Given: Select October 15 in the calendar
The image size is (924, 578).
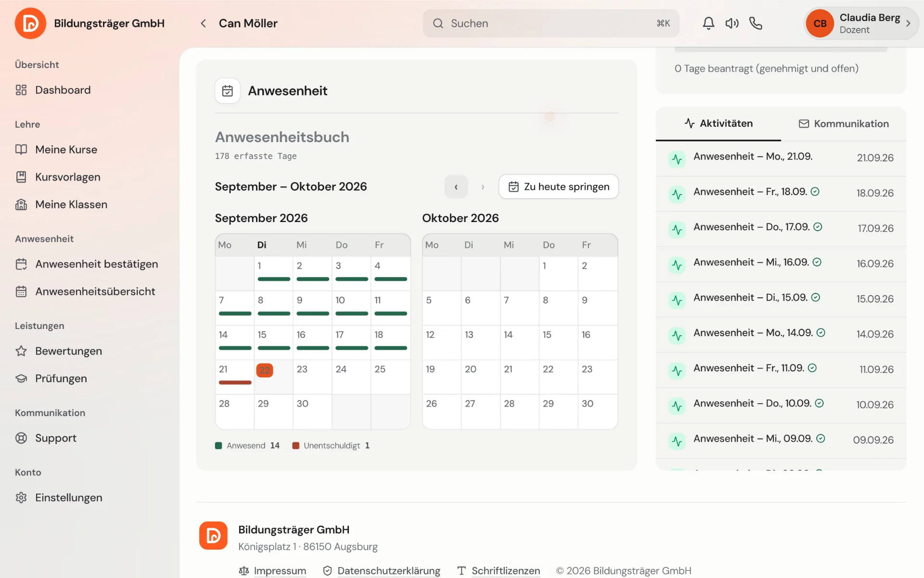Looking at the screenshot, I should (558, 342).
